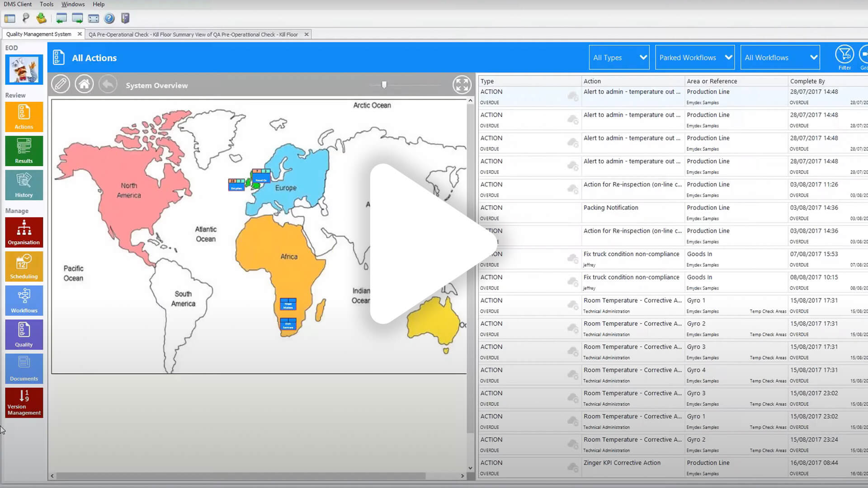Open the Results sidebar icon
Viewport: 868px width, 488px height.
tap(24, 151)
